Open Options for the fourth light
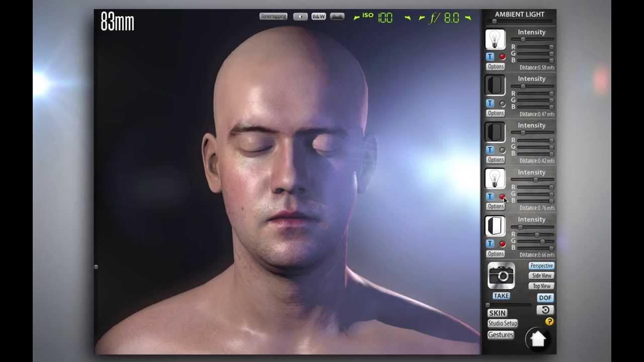Screen dimensions: 644x362 496,206
